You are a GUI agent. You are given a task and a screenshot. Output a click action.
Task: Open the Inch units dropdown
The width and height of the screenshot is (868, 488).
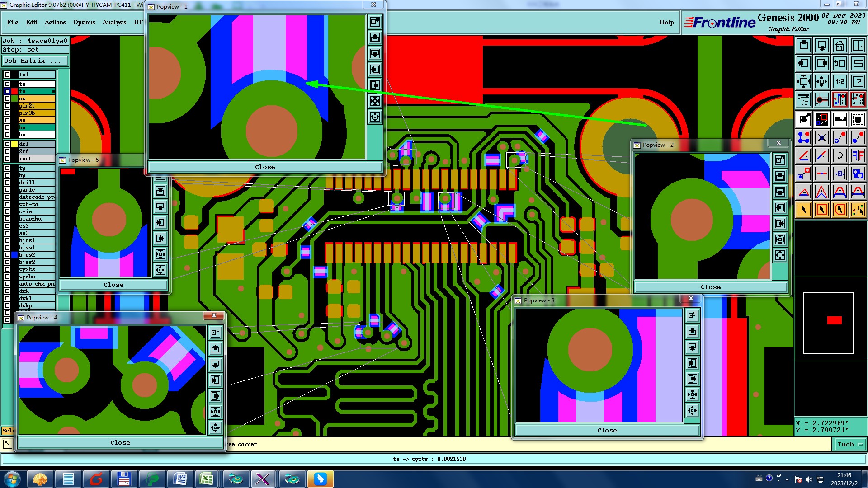point(849,445)
